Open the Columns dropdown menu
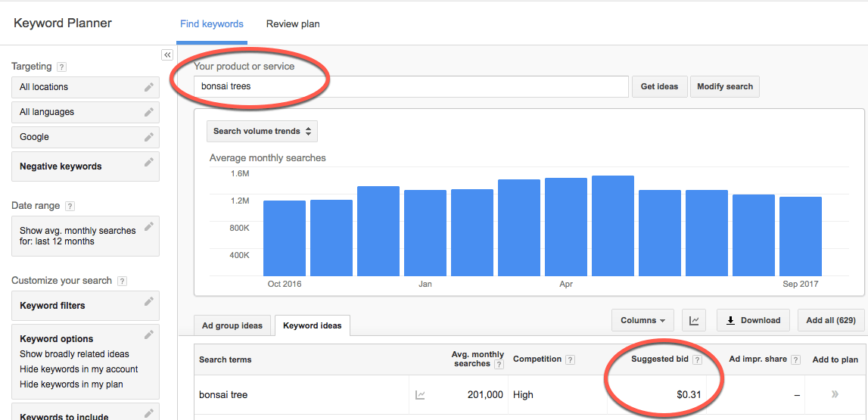868x420 pixels. (x=642, y=320)
